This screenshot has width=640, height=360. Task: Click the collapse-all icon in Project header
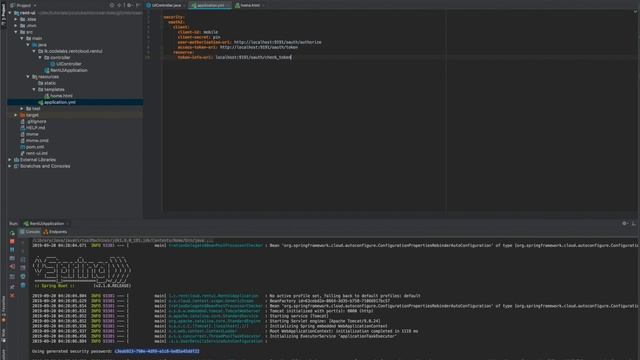click(120, 5)
